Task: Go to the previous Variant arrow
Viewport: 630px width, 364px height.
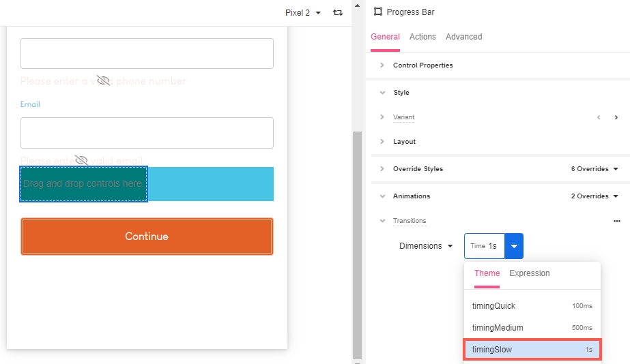Action: (x=599, y=117)
